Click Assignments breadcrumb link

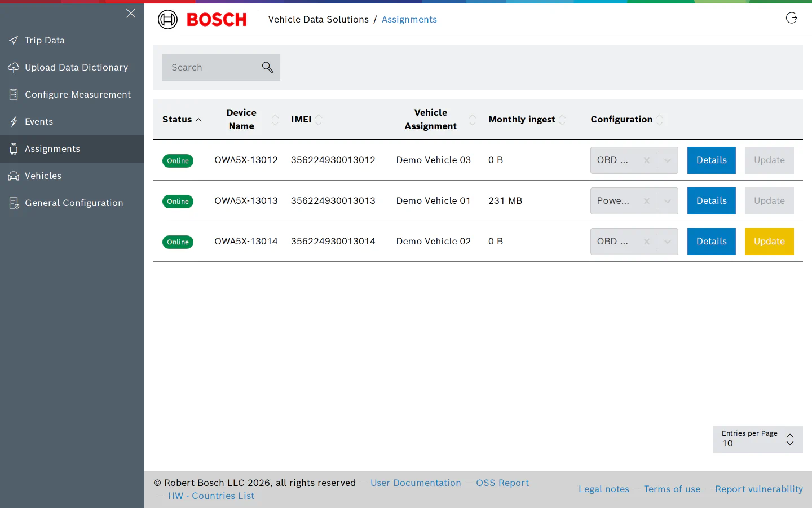tap(409, 20)
